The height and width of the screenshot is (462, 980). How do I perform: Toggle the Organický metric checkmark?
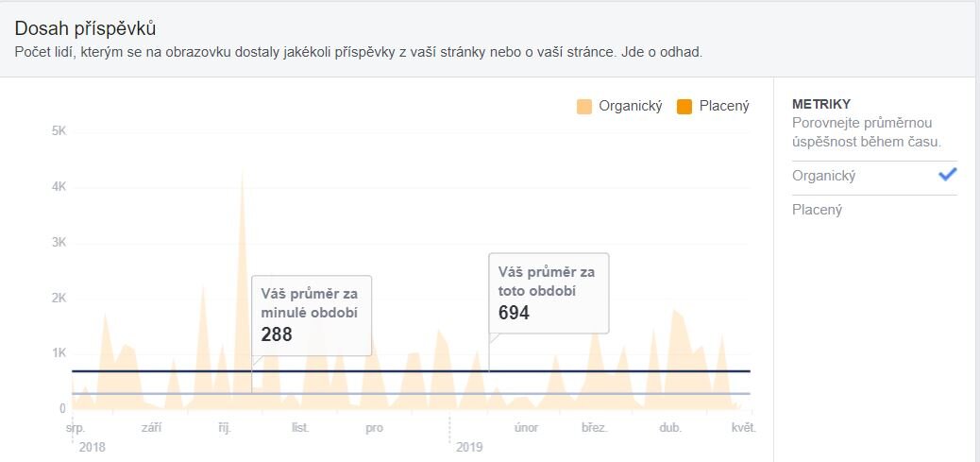(947, 175)
